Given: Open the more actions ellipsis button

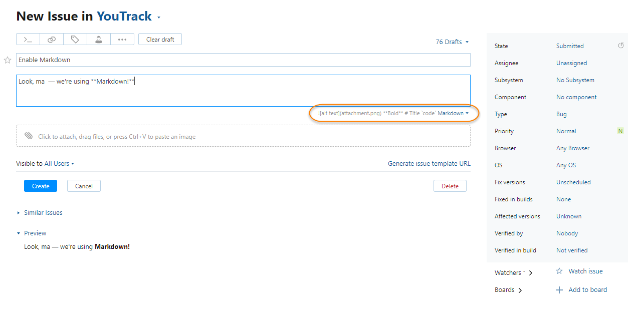Looking at the screenshot, I should pos(122,40).
